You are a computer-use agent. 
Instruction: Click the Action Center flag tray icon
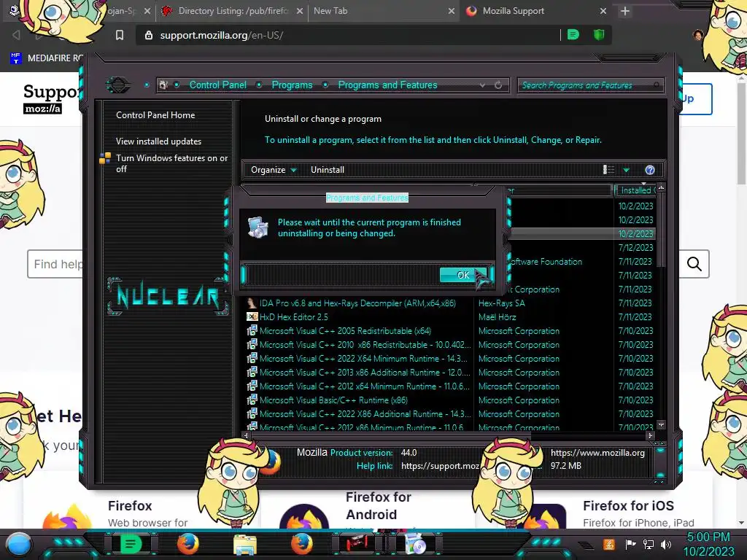click(631, 544)
